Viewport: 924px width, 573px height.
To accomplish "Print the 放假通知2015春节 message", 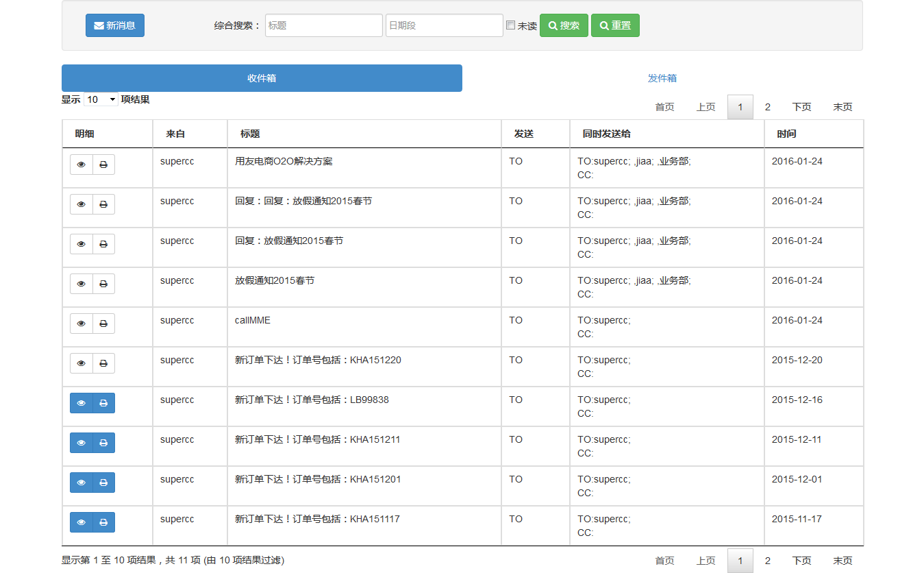I will (x=103, y=284).
